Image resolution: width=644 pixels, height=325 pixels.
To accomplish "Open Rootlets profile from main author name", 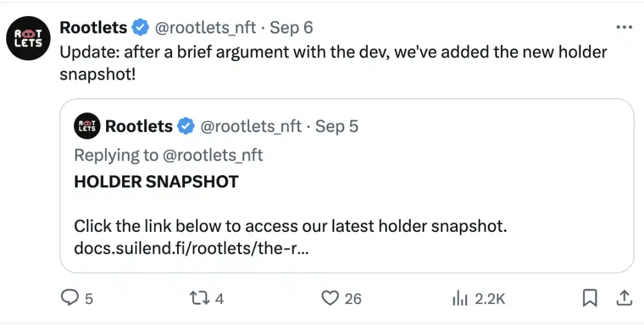I will (x=94, y=28).
